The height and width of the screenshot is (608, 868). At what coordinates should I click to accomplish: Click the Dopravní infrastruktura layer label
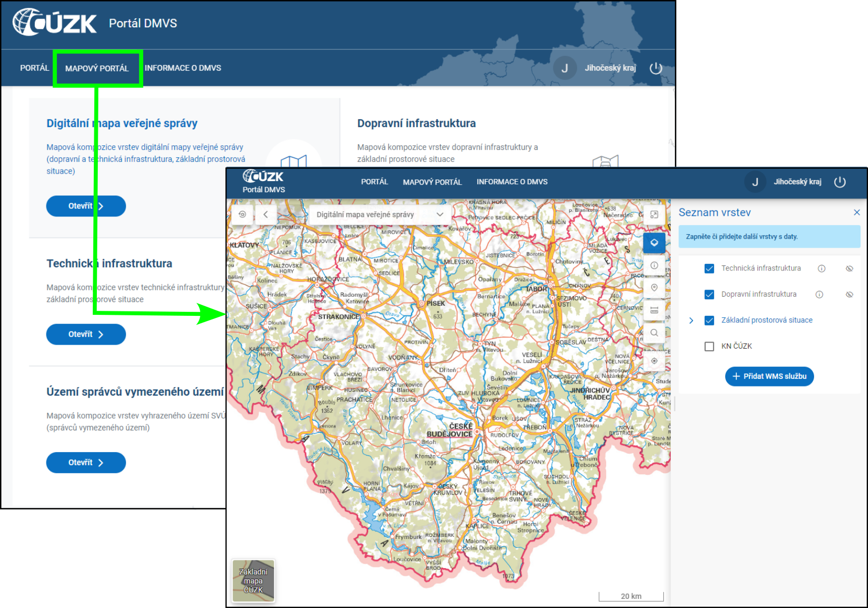pos(759,294)
